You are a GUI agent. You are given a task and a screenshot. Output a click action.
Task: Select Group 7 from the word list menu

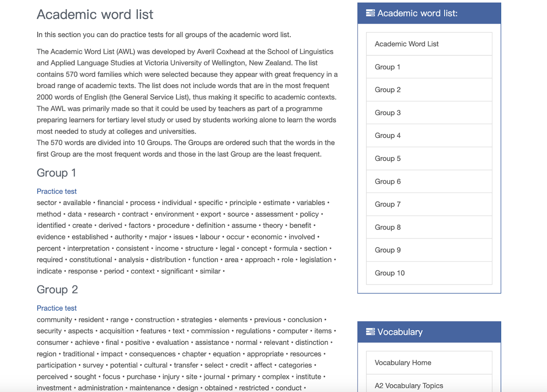pyautogui.click(x=388, y=204)
